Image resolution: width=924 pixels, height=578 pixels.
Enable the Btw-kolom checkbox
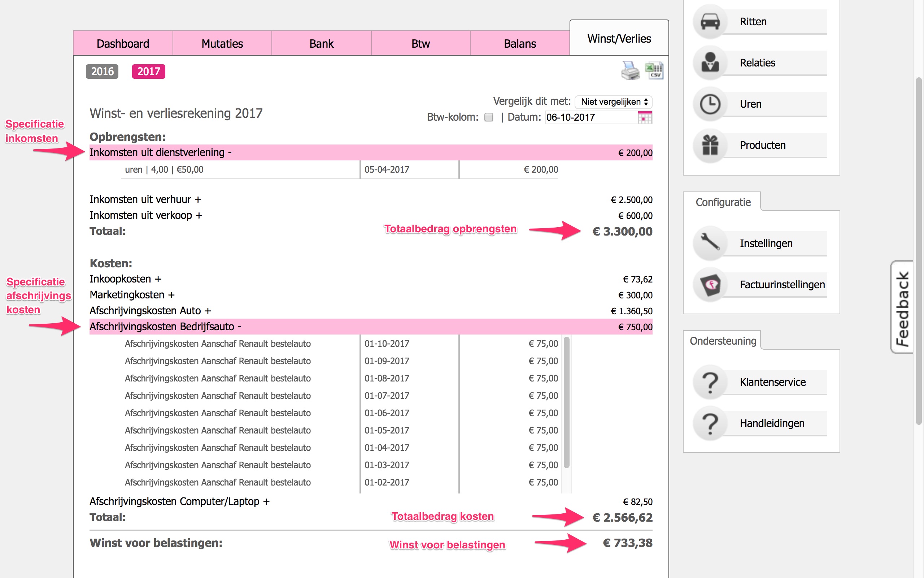489,117
